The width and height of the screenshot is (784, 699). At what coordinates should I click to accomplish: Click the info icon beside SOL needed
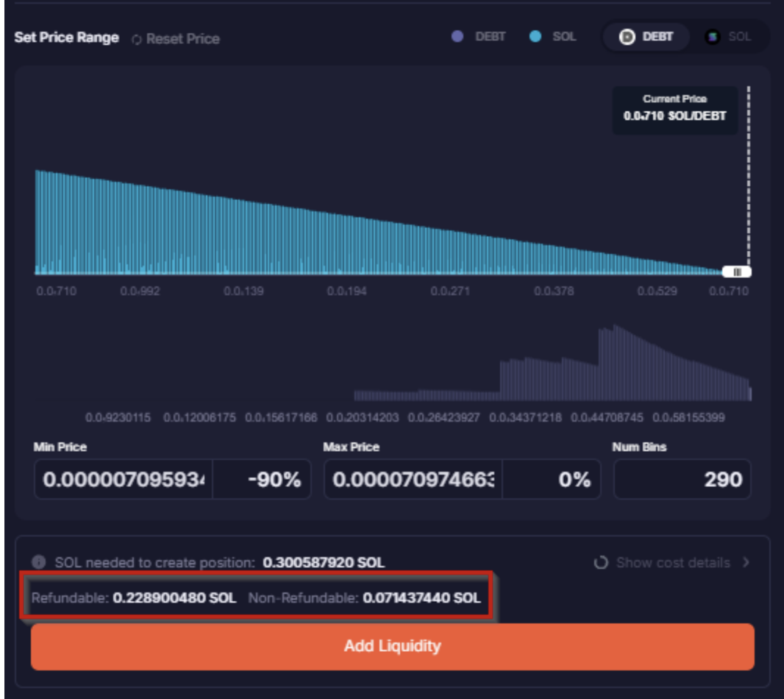39,562
